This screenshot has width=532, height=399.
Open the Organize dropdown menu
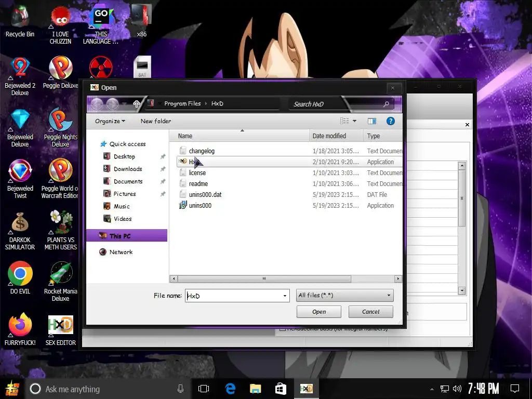point(110,121)
